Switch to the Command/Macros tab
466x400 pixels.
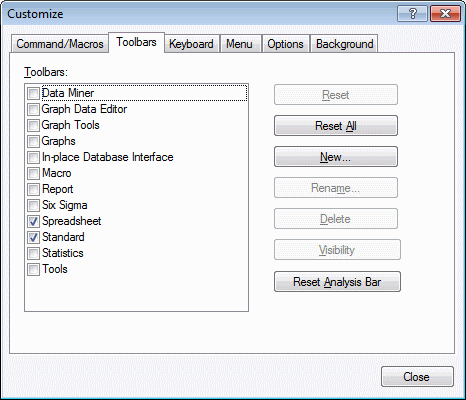tap(60, 44)
